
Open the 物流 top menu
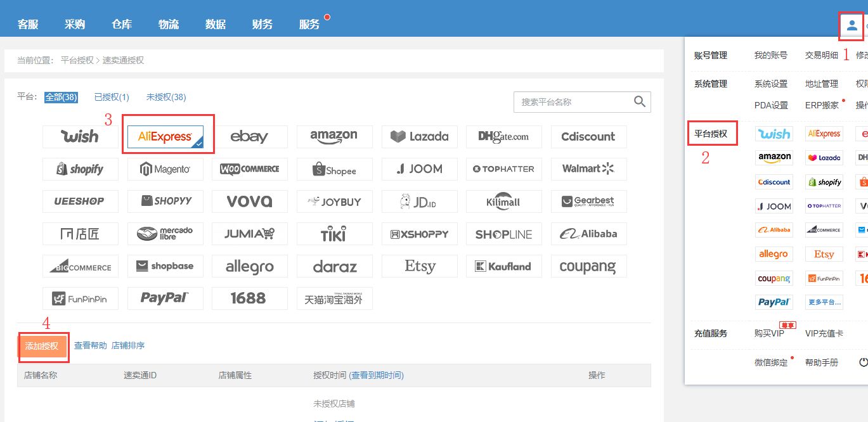tap(169, 24)
